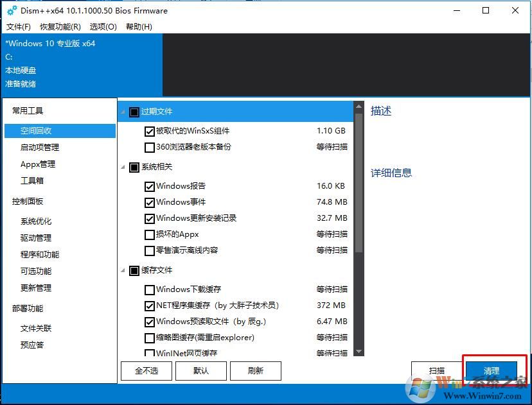Click the 1.10 GB size value
Viewport: 532px width, 405px height.
331,131
